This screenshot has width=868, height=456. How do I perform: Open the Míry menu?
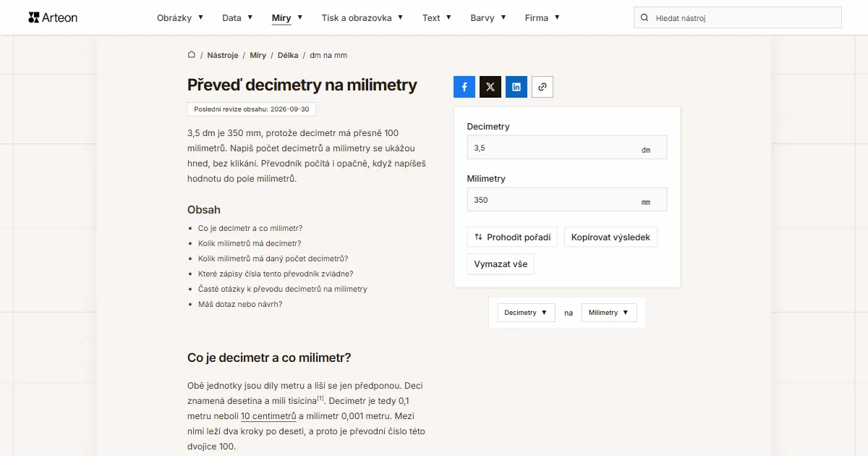(x=287, y=17)
